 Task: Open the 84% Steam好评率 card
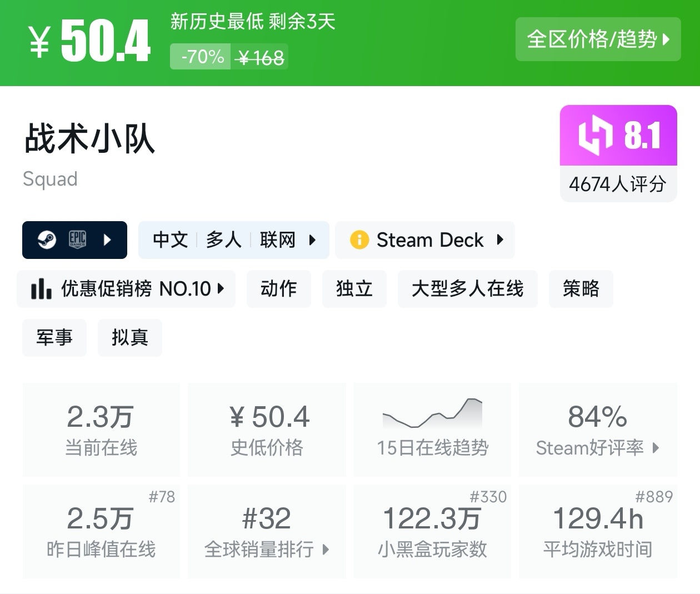click(598, 429)
